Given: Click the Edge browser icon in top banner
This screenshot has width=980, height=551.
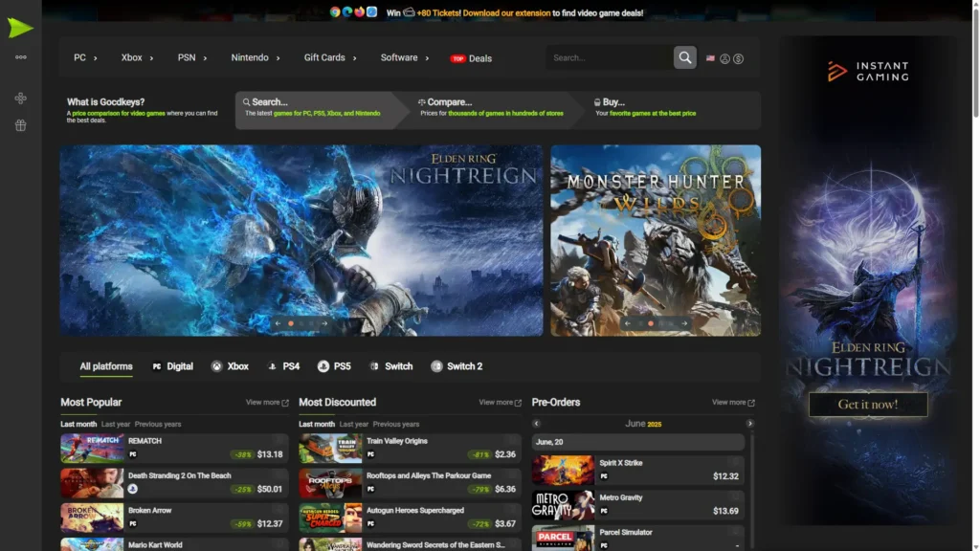Looking at the screenshot, I should [x=346, y=11].
